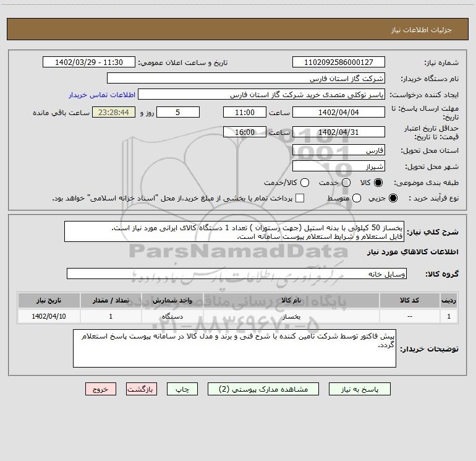This screenshot has width=476, height=461.
Task: Click the ردیف column header
Action: tap(449, 301)
